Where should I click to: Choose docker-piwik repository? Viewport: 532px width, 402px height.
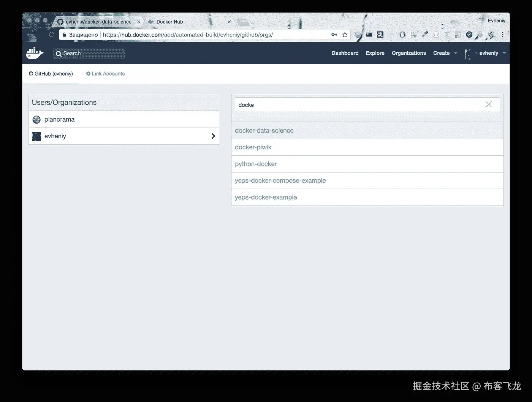367,147
